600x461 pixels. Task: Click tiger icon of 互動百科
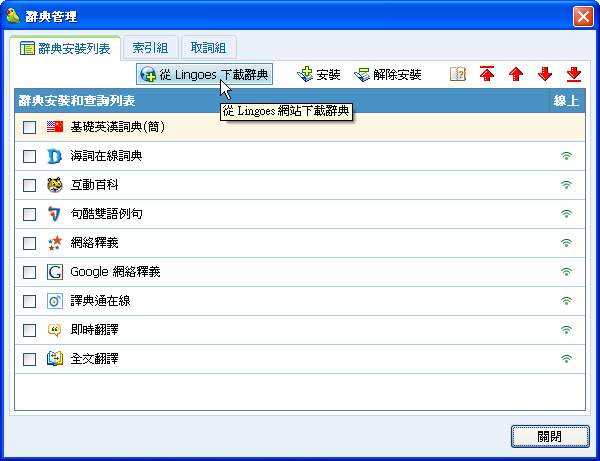click(55, 185)
